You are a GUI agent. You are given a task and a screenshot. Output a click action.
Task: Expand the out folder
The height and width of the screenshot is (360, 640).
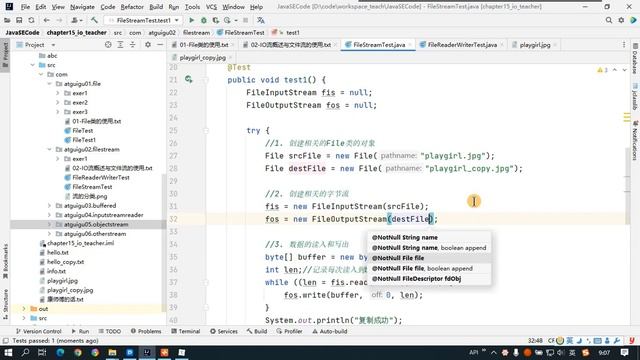click(24, 309)
